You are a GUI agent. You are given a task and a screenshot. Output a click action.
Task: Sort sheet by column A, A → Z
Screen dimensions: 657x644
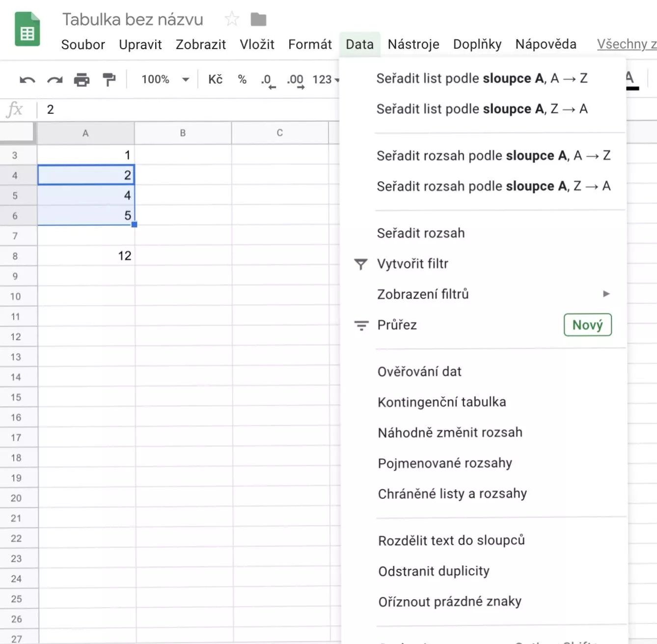pyautogui.click(x=483, y=79)
